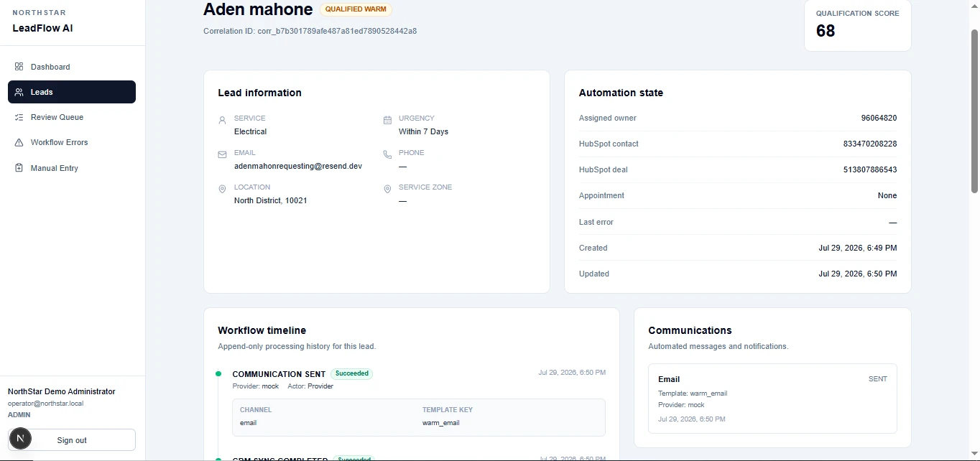Click the Service person icon

coord(222,121)
